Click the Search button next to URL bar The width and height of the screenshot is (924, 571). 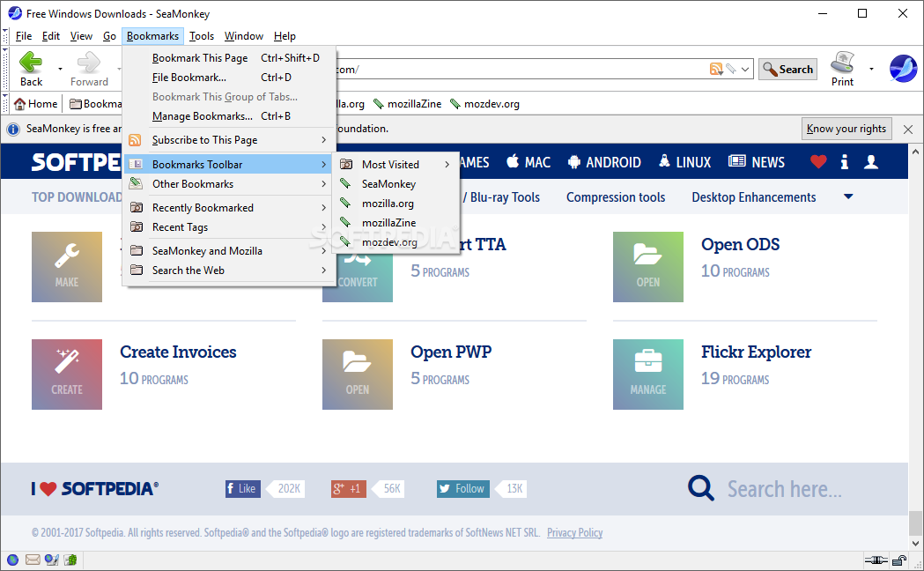click(x=787, y=69)
